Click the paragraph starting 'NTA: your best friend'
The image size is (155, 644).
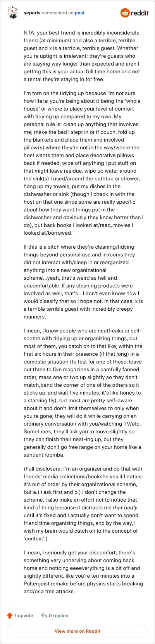point(83,56)
